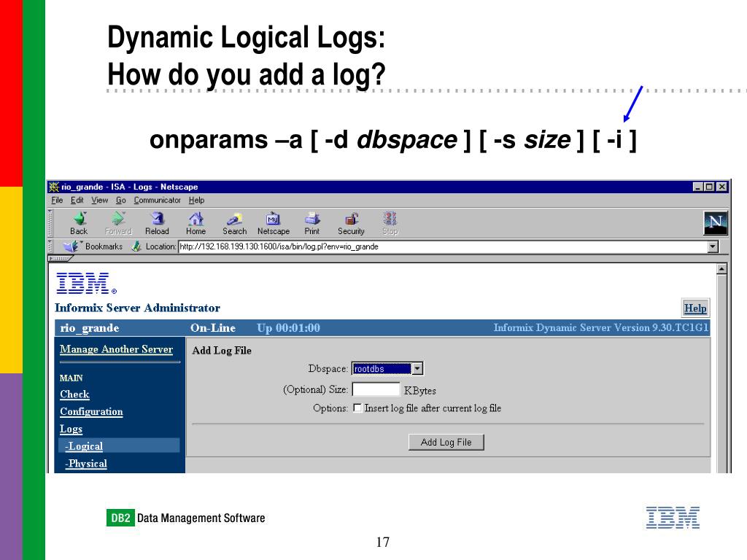The image size is (747, 560).
Task: Click the Add Log File section heading
Action: [222, 351]
